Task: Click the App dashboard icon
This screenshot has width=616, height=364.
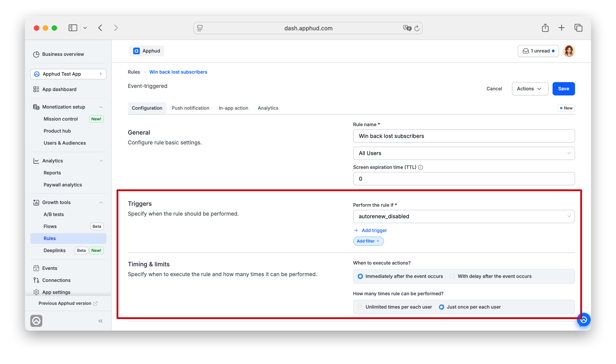Action: [36, 89]
